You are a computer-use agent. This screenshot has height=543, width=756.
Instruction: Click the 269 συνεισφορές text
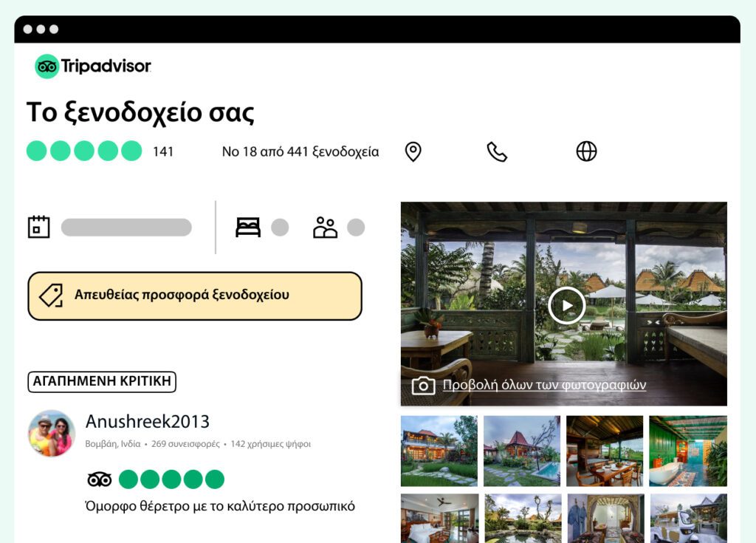click(185, 444)
